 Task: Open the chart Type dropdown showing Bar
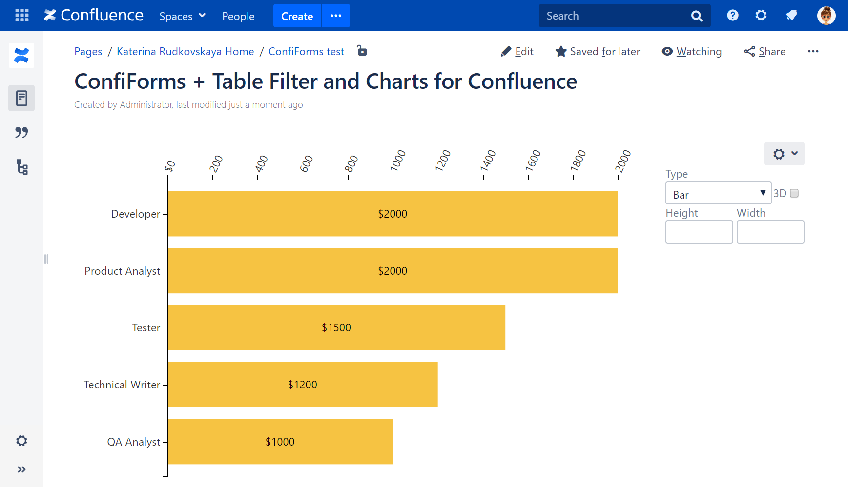coord(718,193)
